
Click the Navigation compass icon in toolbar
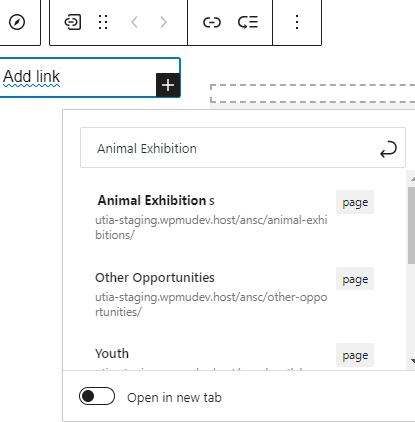[17, 22]
